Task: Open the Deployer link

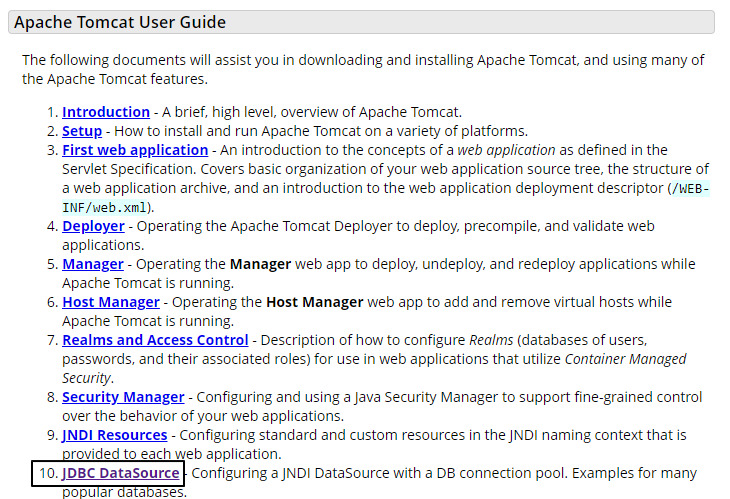Action: [94, 226]
